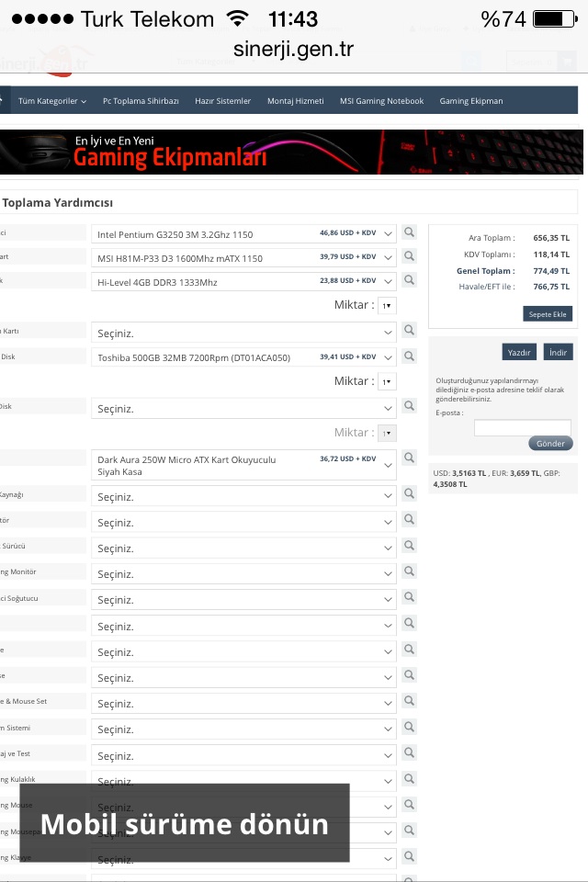Click magnifier beside Dark Aura 250W case row
Viewport: 588px width, 882px height.
click(410, 458)
